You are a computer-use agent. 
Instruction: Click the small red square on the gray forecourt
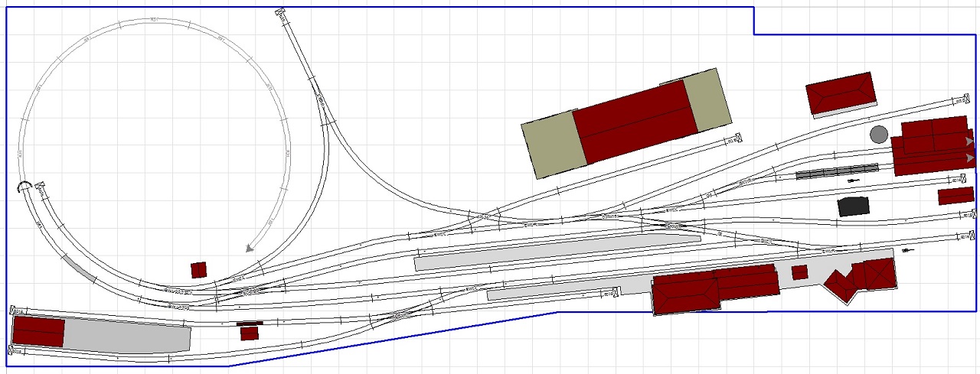pos(799,272)
